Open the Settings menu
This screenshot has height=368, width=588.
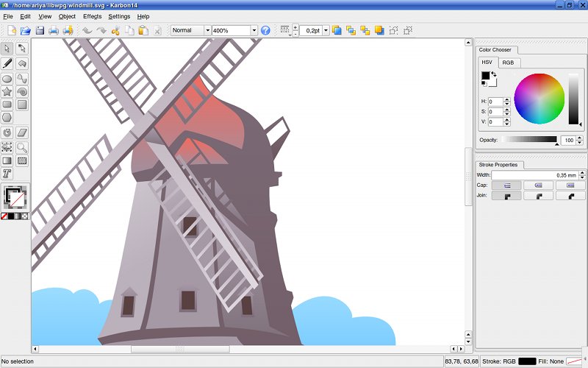click(x=119, y=15)
